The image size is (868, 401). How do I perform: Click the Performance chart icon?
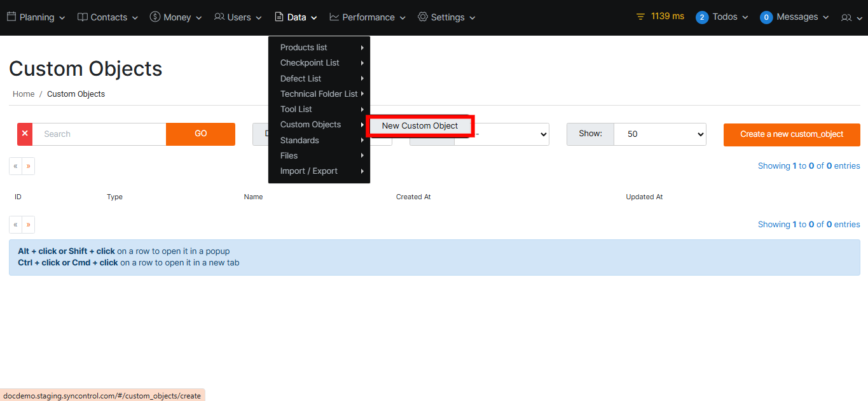tap(334, 17)
